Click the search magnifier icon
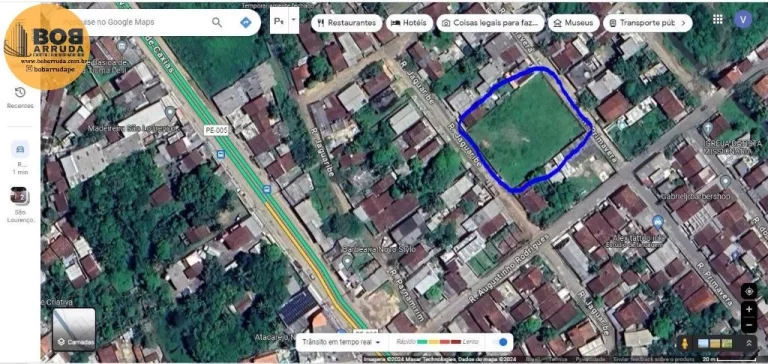The height and width of the screenshot is (364, 768). (x=217, y=22)
